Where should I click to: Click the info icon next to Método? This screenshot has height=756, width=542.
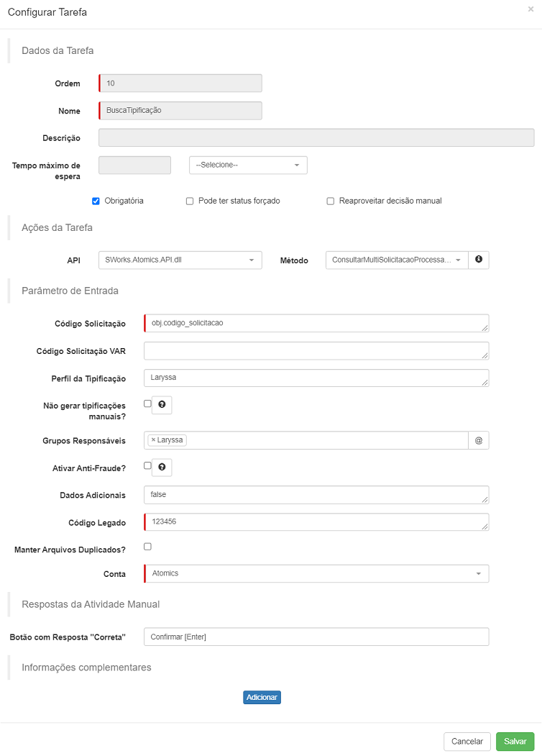point(479,260)
